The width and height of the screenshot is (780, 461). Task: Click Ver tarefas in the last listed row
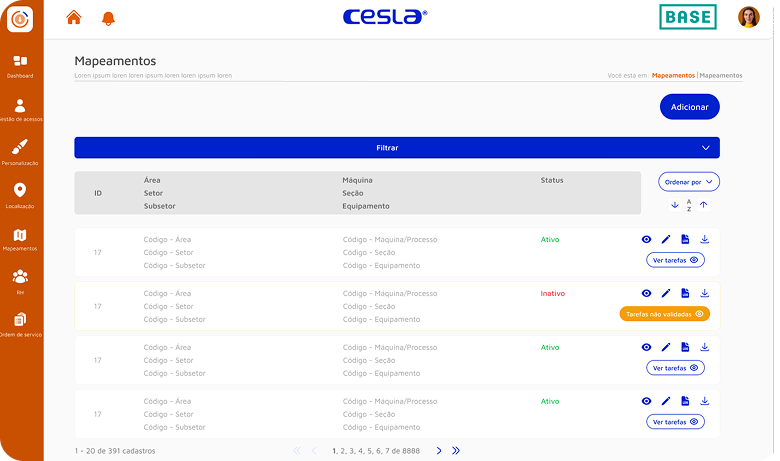coord(676,422)
